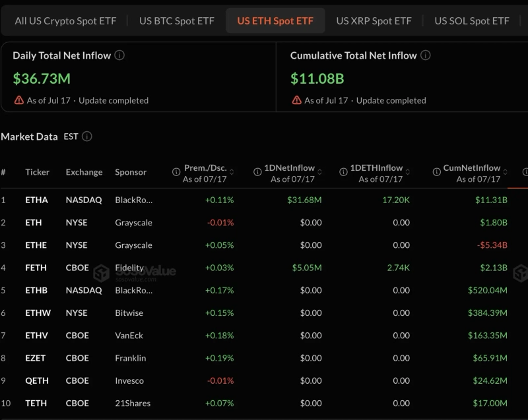Viewport: 528px width, 420px height.
Task: Select the TETH 21Shares row
Action: click(264, 403)
